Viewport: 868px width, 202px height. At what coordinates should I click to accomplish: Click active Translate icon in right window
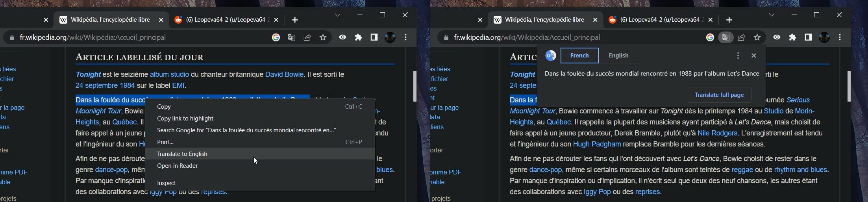725,37
